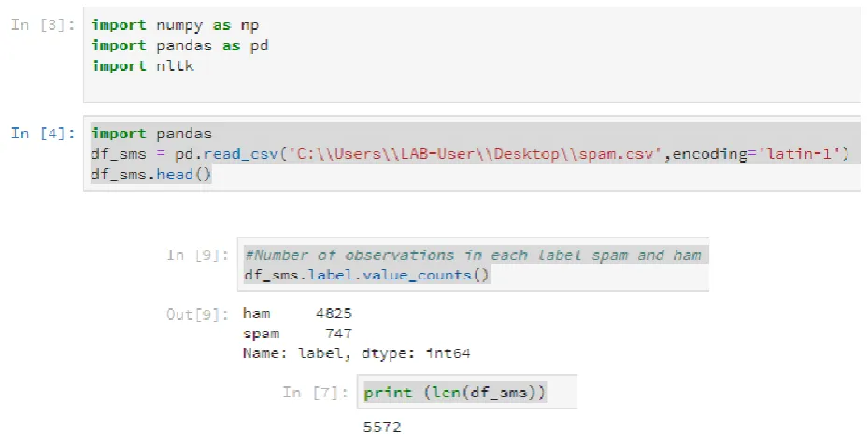Place cursor in the first imports code cell
This screenshot has height=443, width=868.
click(472, 55)
